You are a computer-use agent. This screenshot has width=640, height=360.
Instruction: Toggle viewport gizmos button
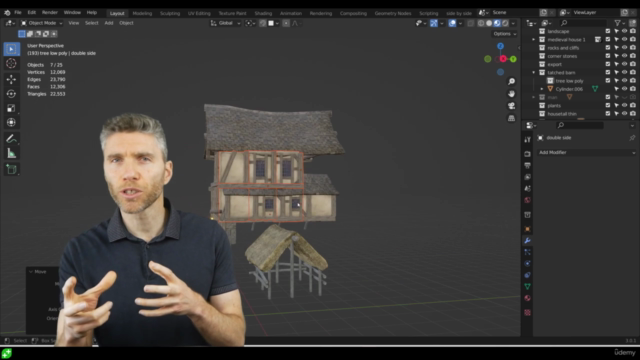coord(434,23)
